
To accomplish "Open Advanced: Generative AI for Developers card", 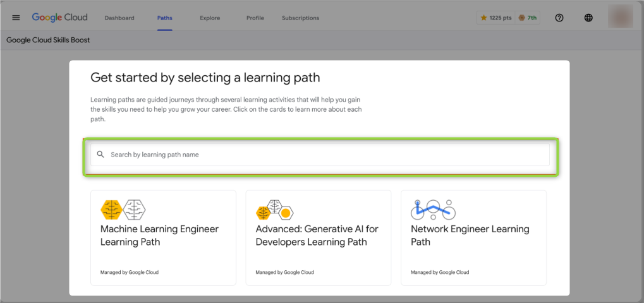I will [x=319, y=238].
